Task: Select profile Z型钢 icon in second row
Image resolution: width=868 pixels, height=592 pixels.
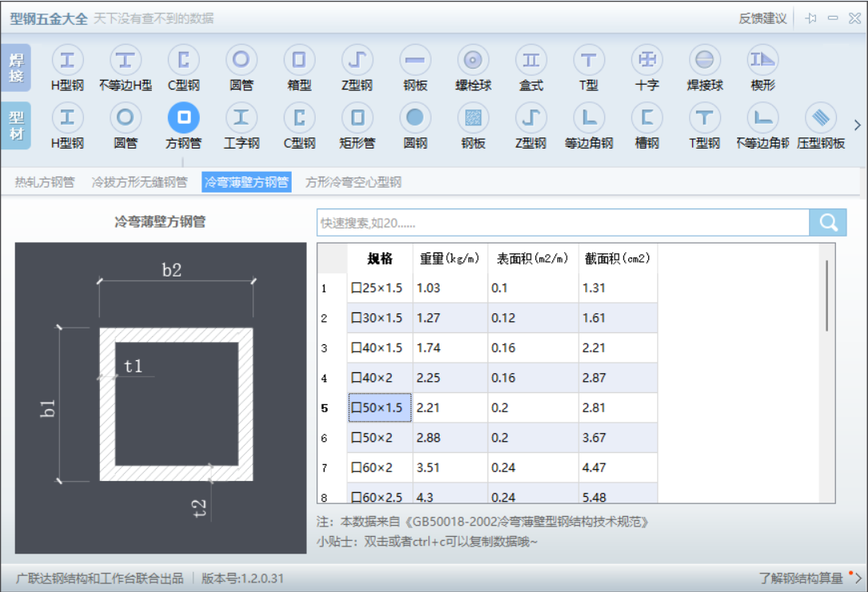Action: pyautogui.click(x=531, y=117)
